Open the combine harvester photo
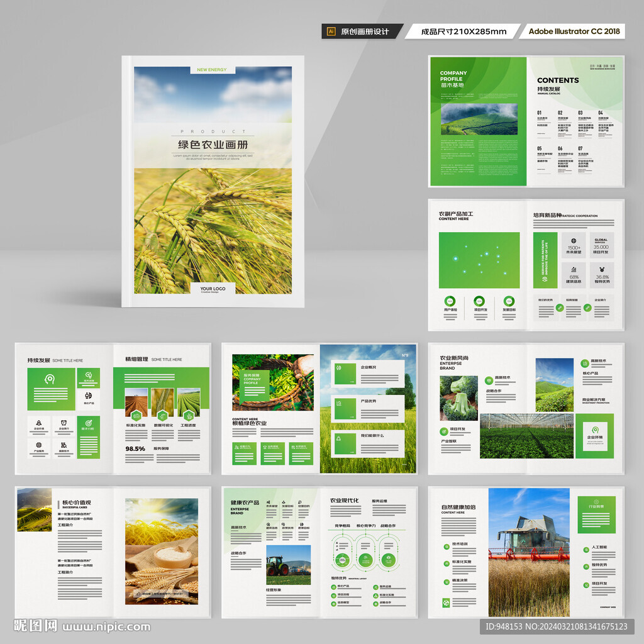644x644 pixels. point(529,552)
